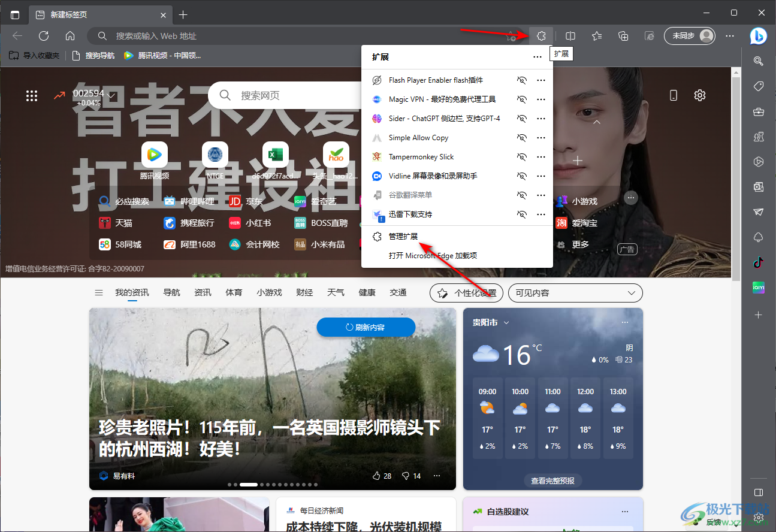Screen dimensions: 776x532
Task: Open the apps grid launcher icon
Action: click(x=32, y=96)
